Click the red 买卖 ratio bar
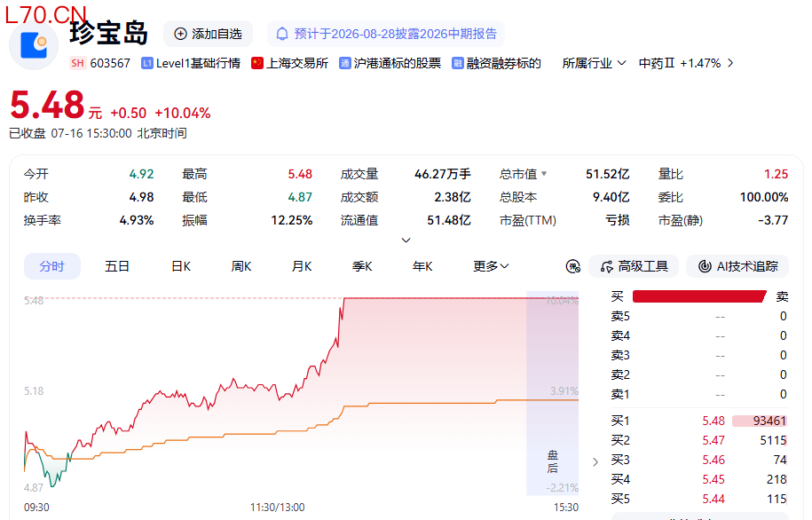Viewport: 812px width, 520px height. pyautogui.click(x=699, y=296)
